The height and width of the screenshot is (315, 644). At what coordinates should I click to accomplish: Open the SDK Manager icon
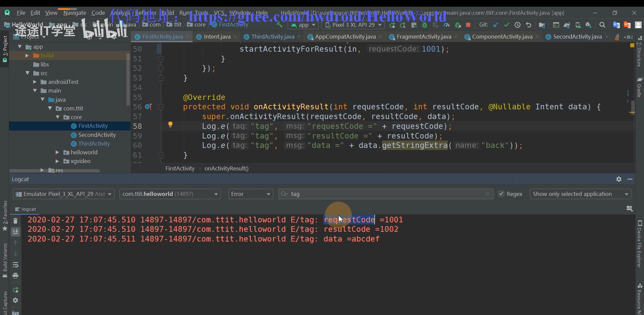[589, 25]
